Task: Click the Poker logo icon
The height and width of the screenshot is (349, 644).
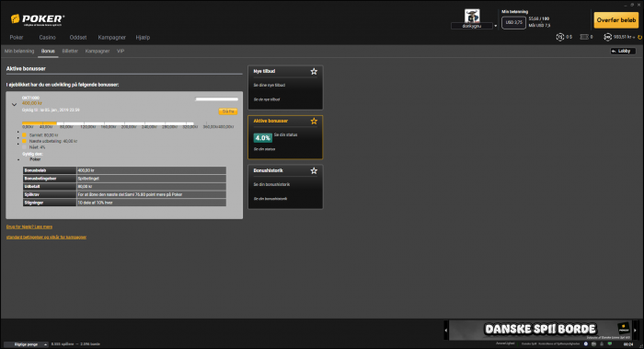Action: coord(16,19)
